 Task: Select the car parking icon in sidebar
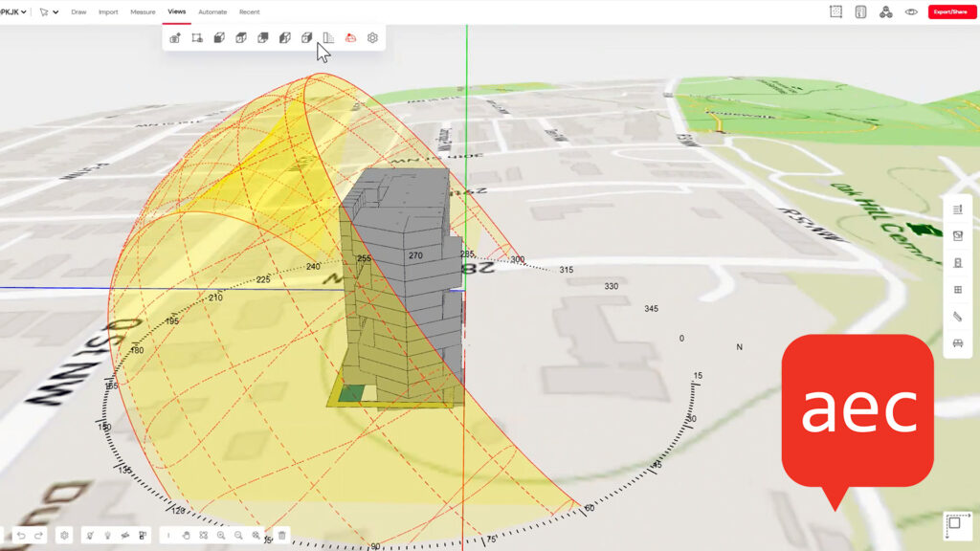(x=958, y=341)
